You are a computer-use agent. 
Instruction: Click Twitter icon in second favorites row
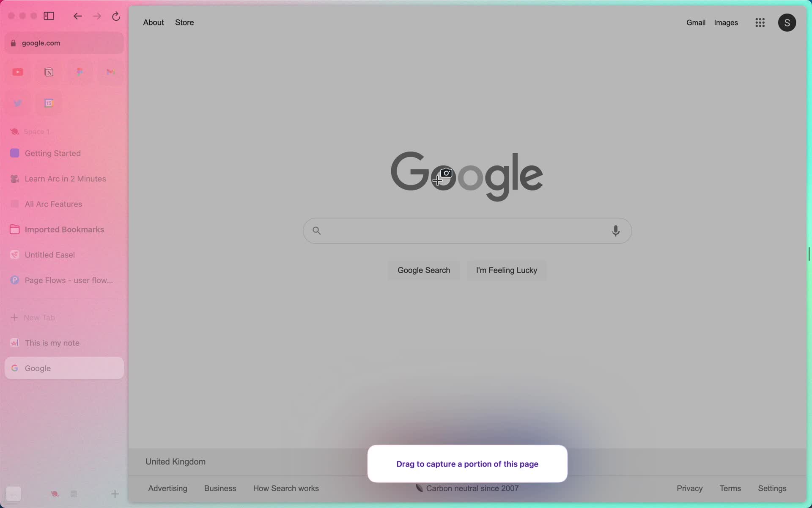pos(17,103)
